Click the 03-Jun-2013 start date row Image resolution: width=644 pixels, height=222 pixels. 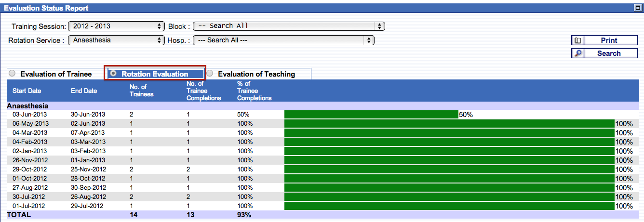[x=30, y=115]
